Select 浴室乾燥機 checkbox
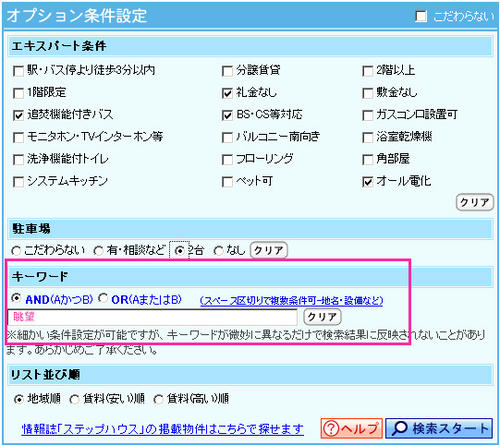500x445 pixels. click(368, 137)
